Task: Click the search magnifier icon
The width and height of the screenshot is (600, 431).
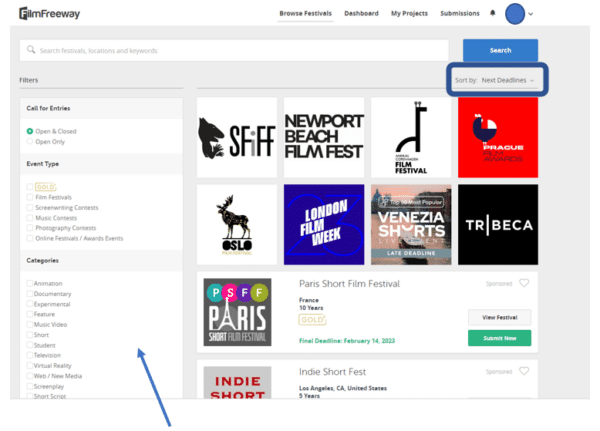Action: coord(31,50)
